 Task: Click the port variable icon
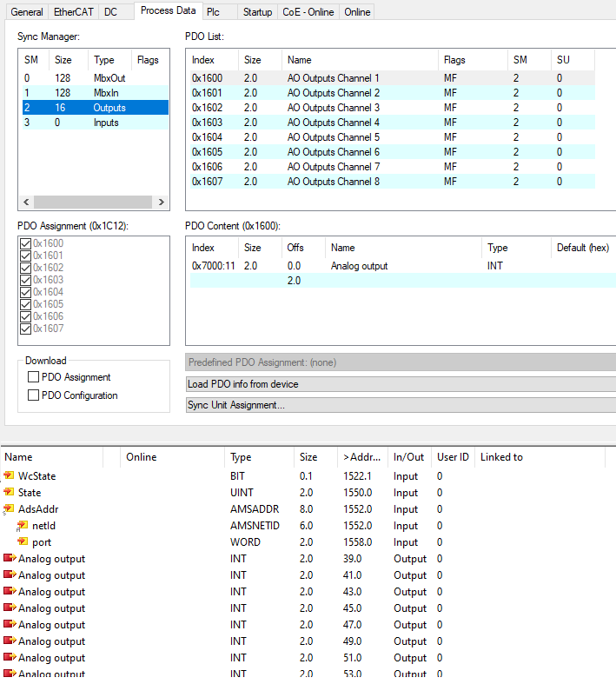click(x=23, y=541)
